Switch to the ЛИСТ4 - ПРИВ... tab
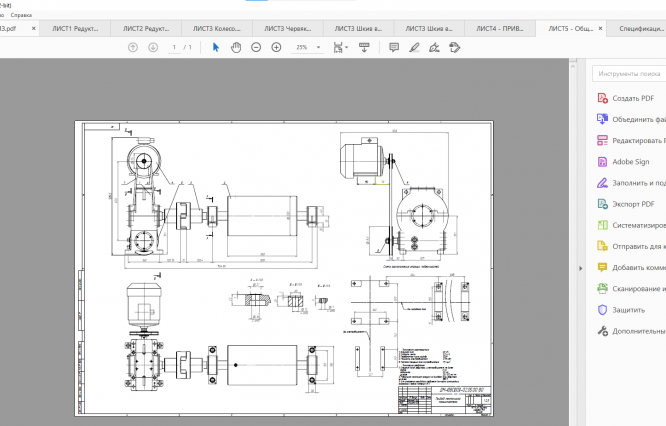The image size is (666, 426). pos(499,30)
